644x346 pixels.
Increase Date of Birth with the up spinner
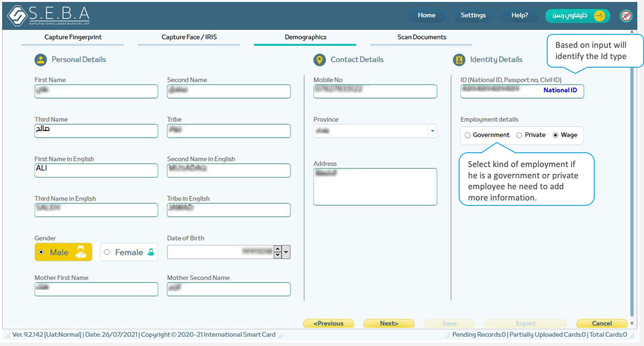pos(277,249)
